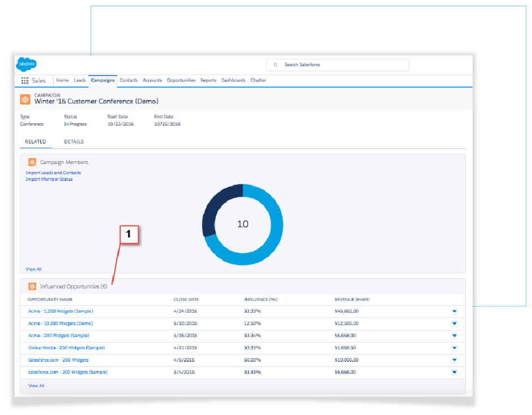Open the action dropdown in the 4/6/2016 row
The image size is (532, 415).
point(454,360)
